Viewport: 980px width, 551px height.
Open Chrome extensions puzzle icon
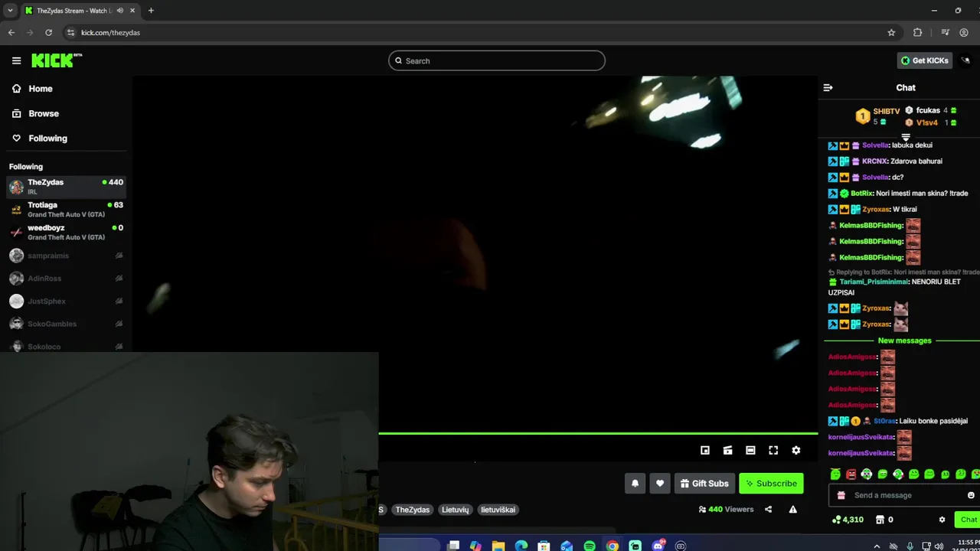(917, 32)
